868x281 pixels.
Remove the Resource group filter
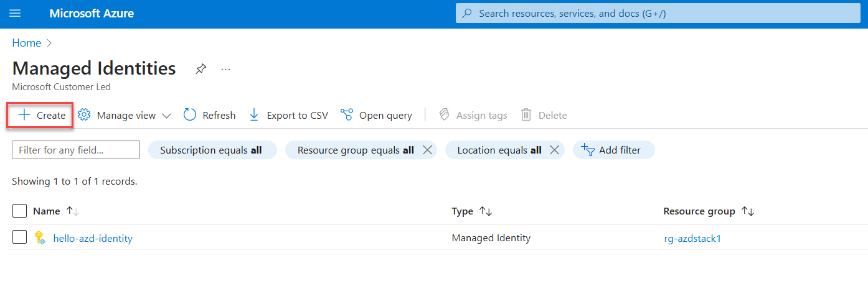click(x=427, y=150)
